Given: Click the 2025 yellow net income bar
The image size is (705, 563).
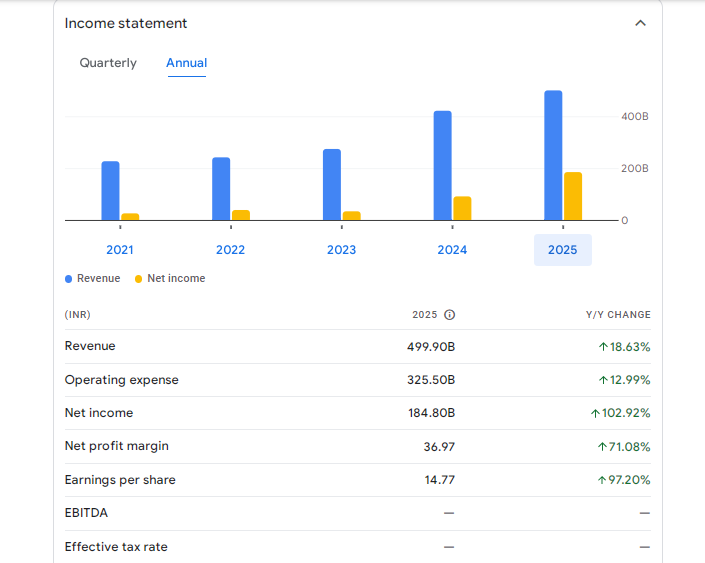Looking at the screenshot, I should tap(573, 196).
